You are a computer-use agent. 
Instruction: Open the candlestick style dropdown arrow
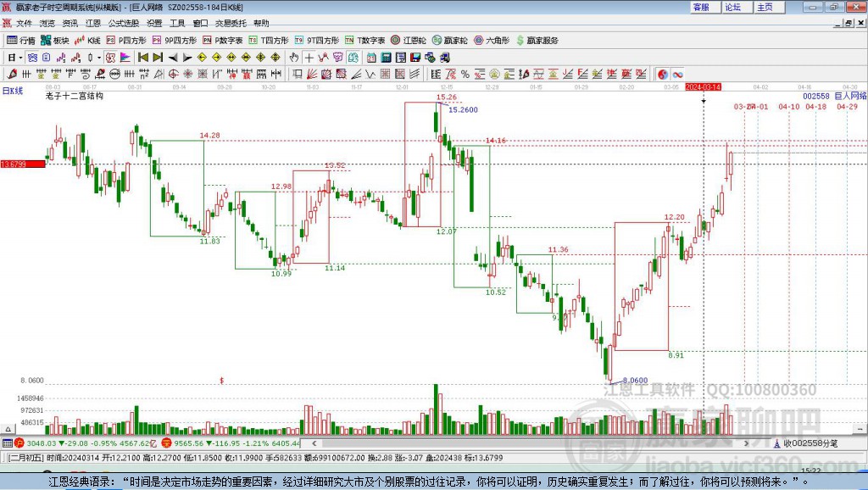[99, 58]
